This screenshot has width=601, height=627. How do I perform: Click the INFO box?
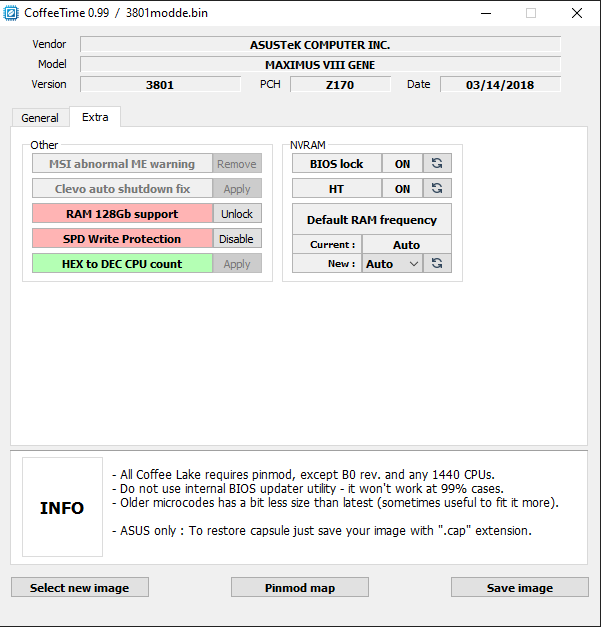coord(62,507)
